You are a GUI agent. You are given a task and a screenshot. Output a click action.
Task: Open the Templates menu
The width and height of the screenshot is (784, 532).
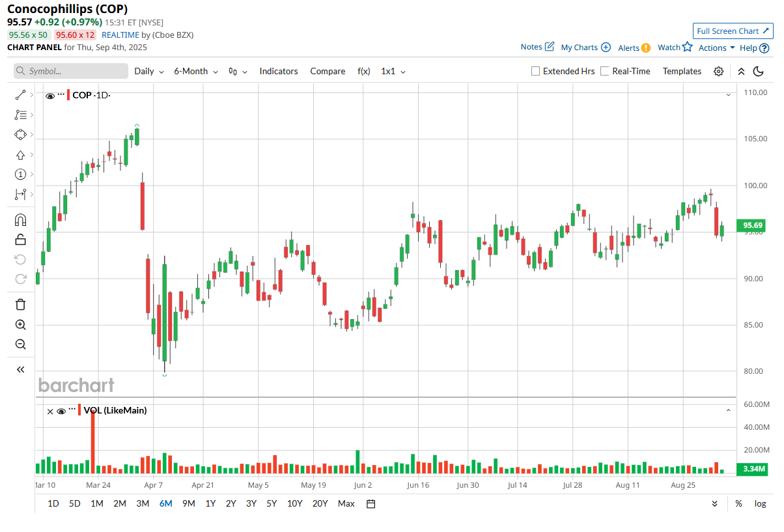[682, 72]
